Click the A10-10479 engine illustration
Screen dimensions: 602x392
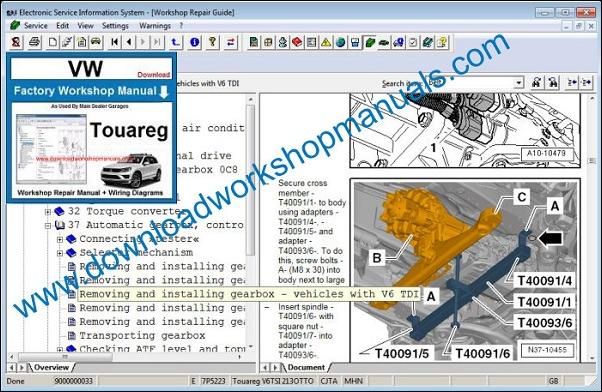465,130
